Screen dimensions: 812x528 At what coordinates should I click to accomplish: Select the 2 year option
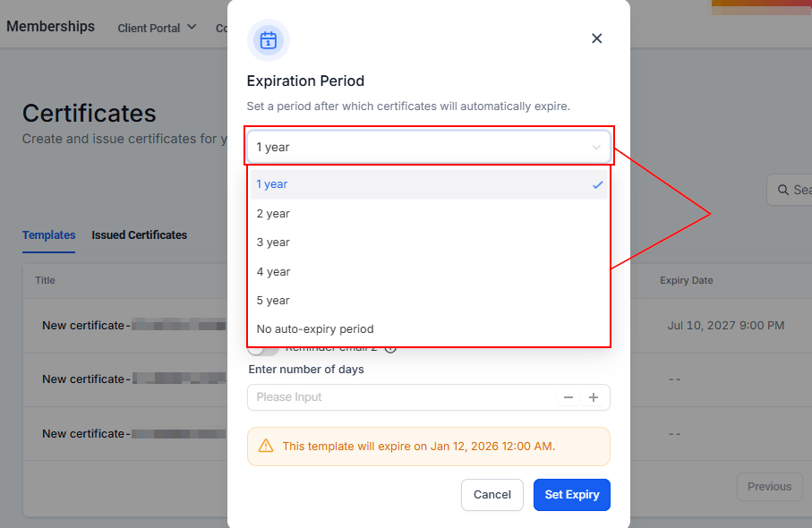point(273,214)
